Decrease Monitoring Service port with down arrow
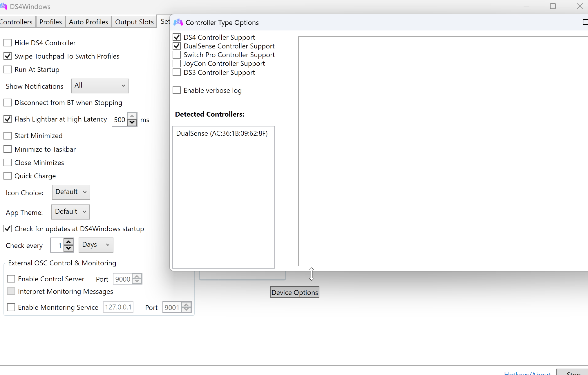 coord(187,310)
